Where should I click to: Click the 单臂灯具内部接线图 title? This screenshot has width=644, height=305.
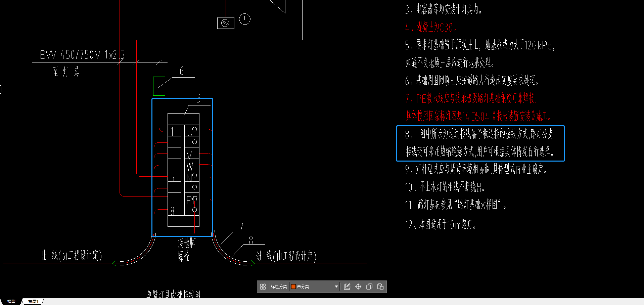point(174,295)
